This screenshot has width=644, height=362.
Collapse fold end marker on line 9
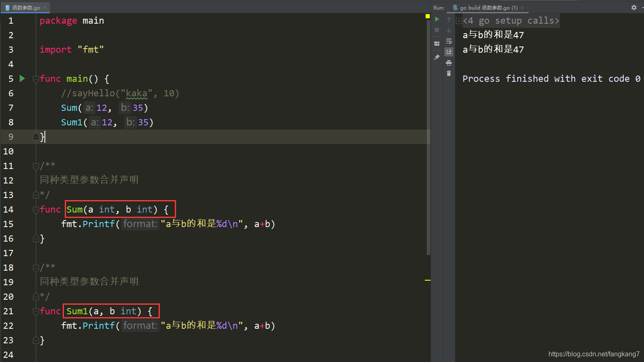point(36,137)
